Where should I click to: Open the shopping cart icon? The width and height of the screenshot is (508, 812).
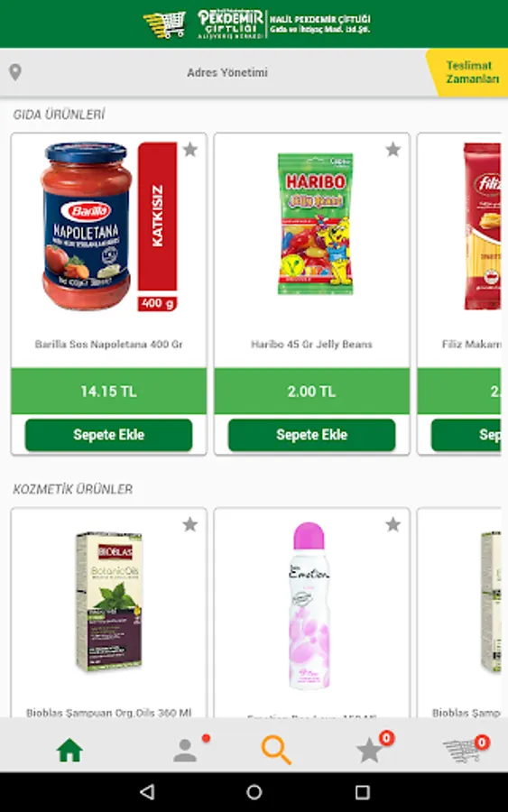point(461,751)
